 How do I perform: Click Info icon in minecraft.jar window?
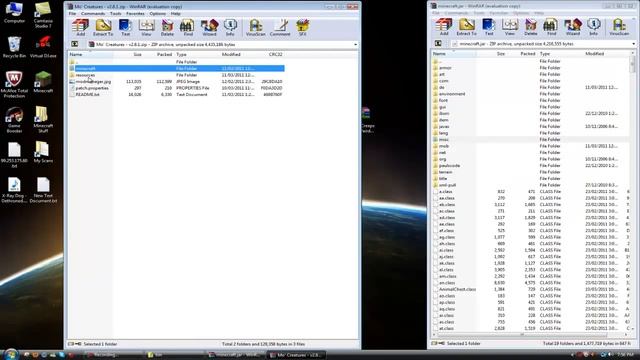[593, 27]
